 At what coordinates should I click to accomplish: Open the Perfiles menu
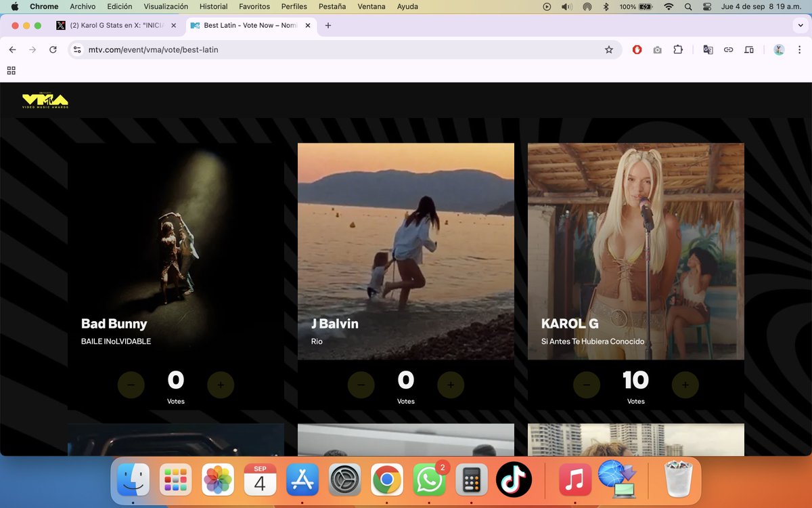point(294,6)
